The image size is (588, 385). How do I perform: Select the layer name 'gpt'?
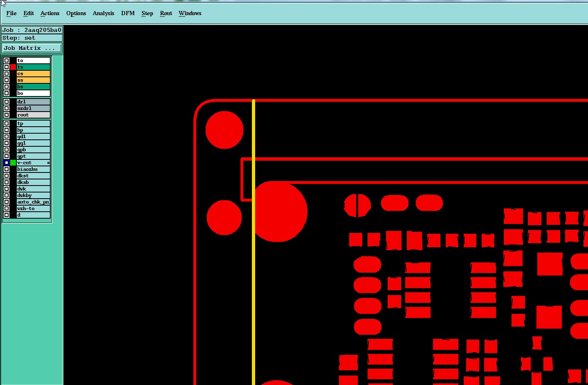pyautogui.click(x=34, y=156)
